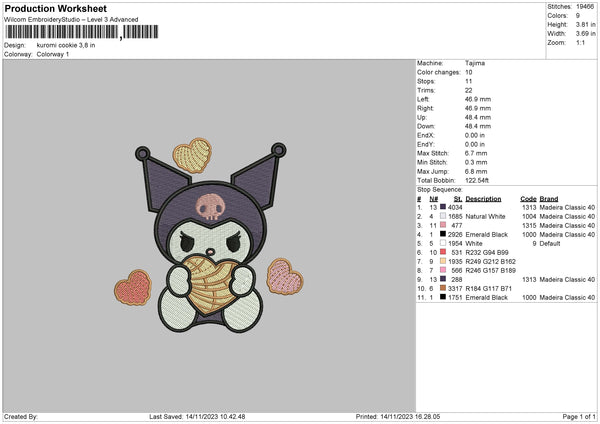This screenshot has width=600, height=424.
Task: Click the Trims value '22'
Action: coord(469,90)
